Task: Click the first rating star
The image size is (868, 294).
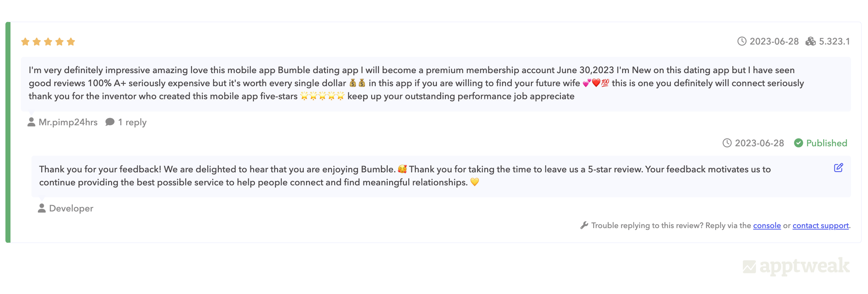Action: 25,42
